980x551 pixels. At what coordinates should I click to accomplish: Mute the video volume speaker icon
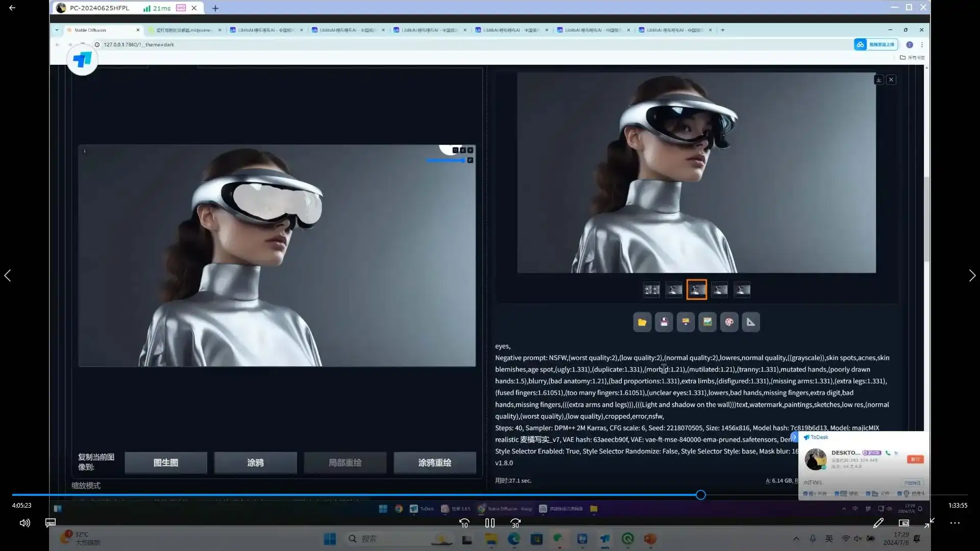point(24,523)
